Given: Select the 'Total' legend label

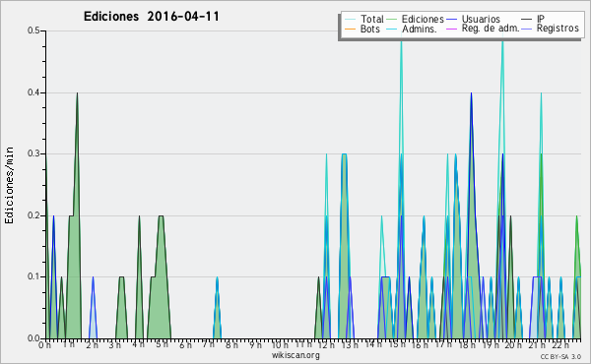Looking at the screenshot, I should coord(371,19).
